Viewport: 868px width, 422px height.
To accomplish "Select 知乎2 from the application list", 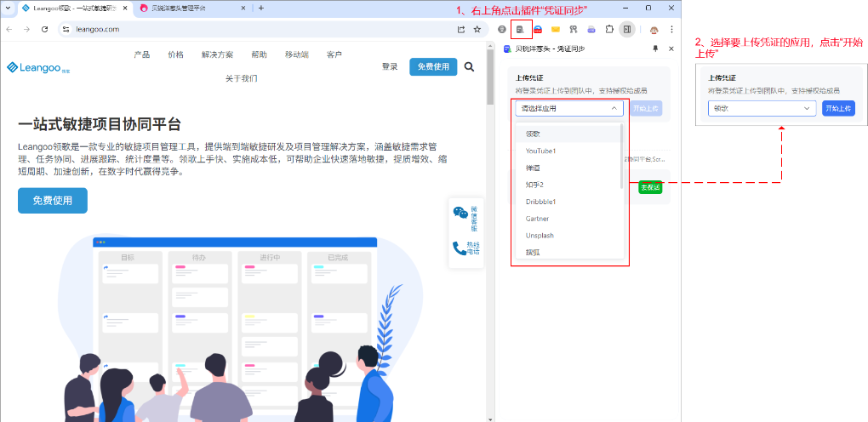I will point(568,185).
